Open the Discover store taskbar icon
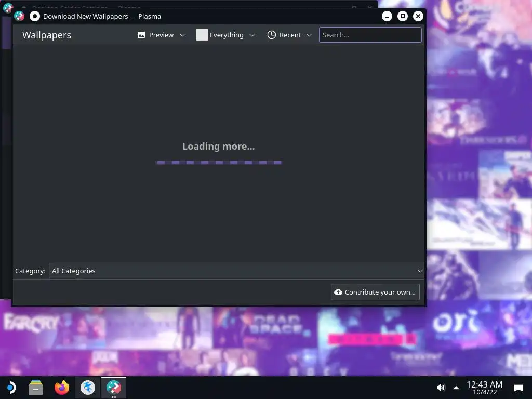532x399 pixels. [x=88, y=388]
